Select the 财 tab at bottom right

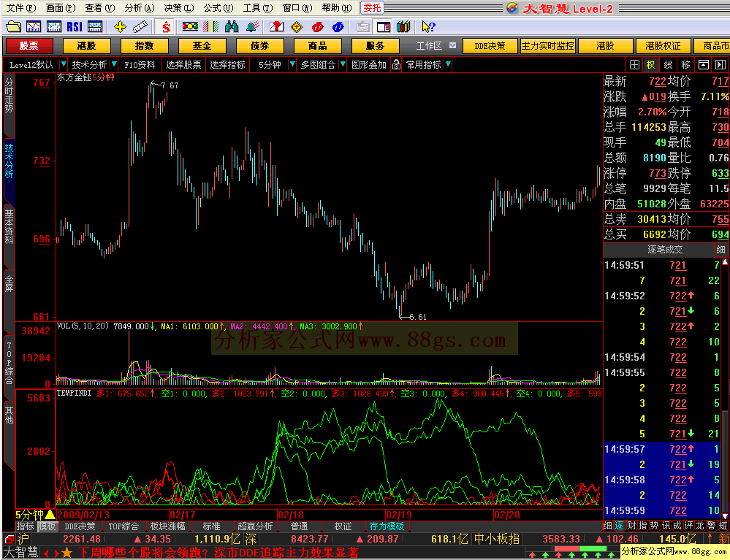point(631,526)
